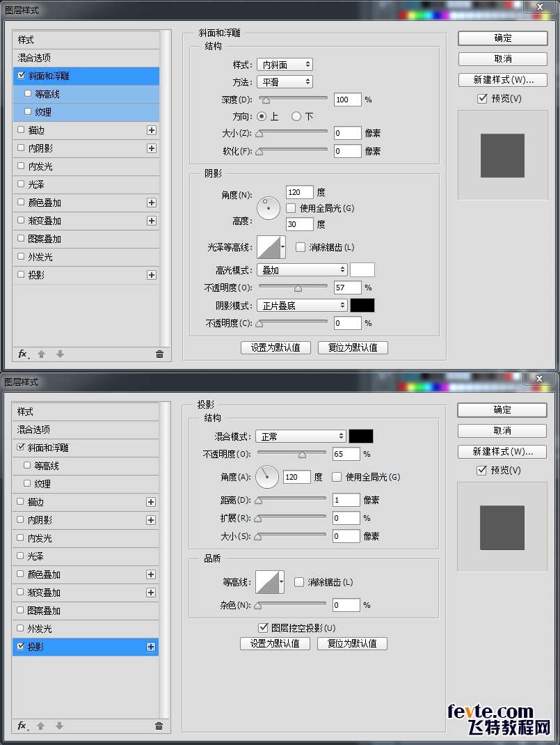Open the 方法 dropdown showing 平滑
The image size is (560, 745).
pos(285,82)
